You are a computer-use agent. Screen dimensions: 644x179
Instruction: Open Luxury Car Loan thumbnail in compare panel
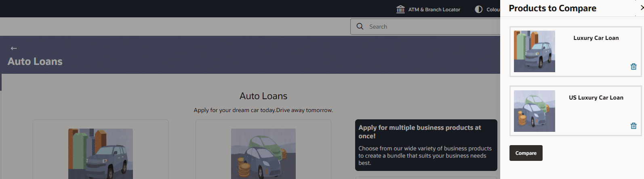pyautogui.click(x=535, y=52)
